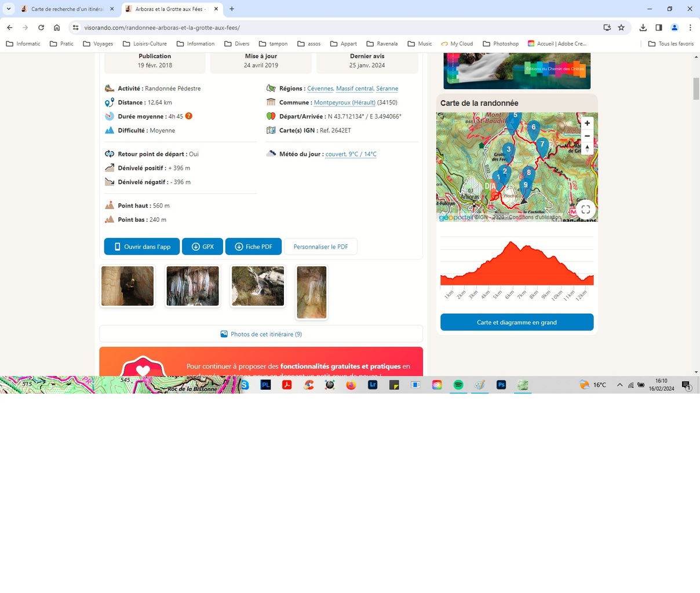This screenshot has height=593, width=700.
Task: Open the stalactite cave photo thumbnail
Action: click(x=192, y=286)
